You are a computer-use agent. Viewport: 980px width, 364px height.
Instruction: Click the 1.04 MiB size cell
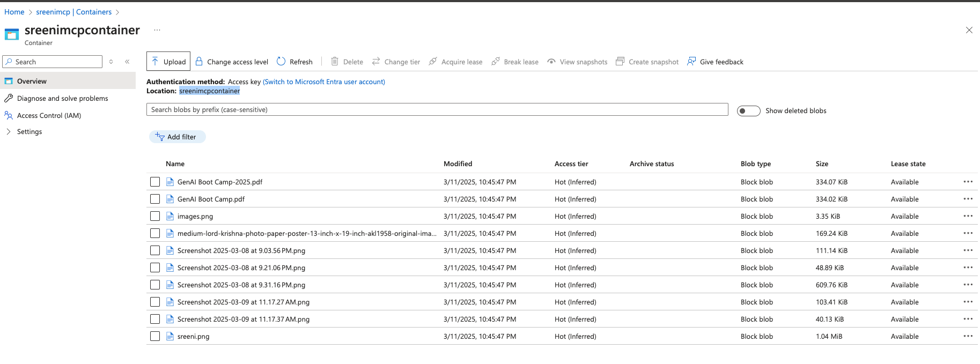coord(829,336)
